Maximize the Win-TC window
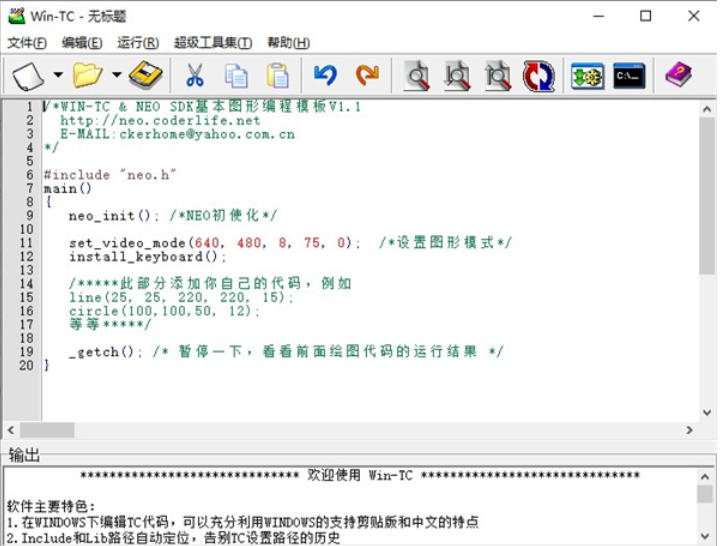720x546 pixels. (646, 16)
